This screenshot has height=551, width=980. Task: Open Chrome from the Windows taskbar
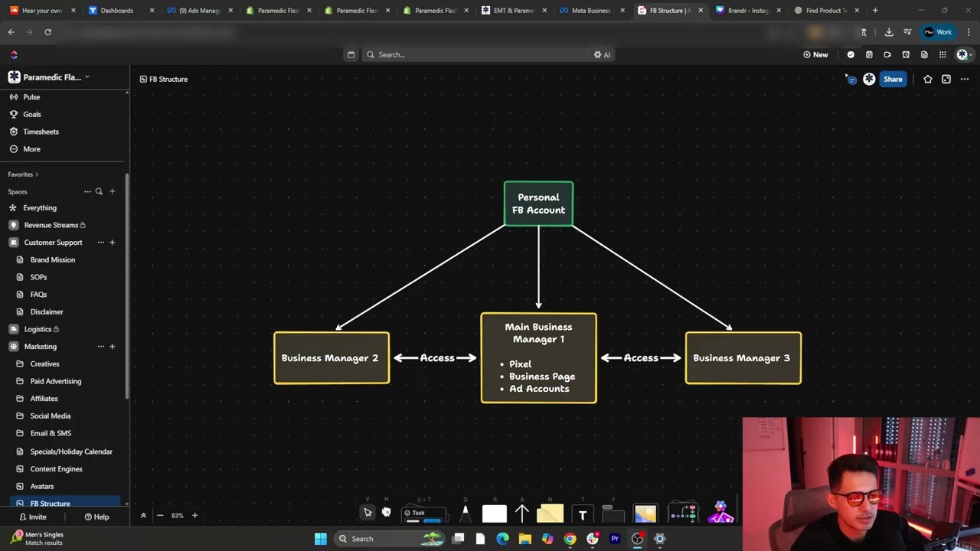[570, 539]
